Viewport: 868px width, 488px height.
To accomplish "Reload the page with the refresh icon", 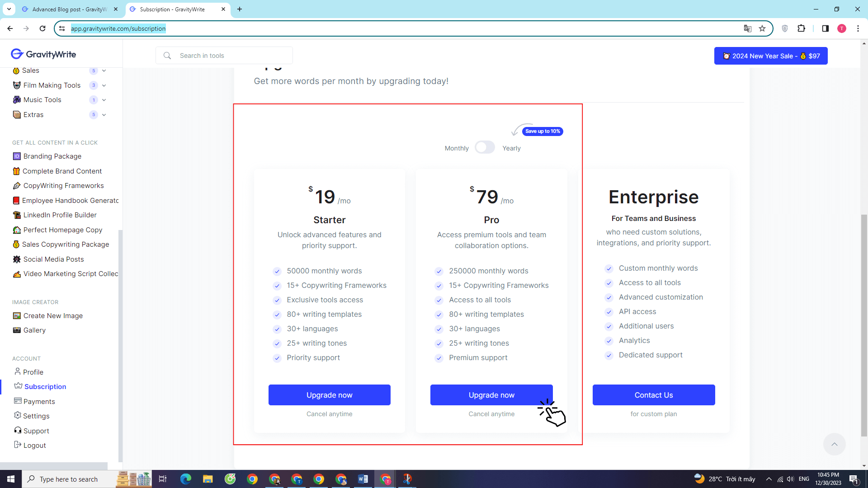I will tap(42, 28).
